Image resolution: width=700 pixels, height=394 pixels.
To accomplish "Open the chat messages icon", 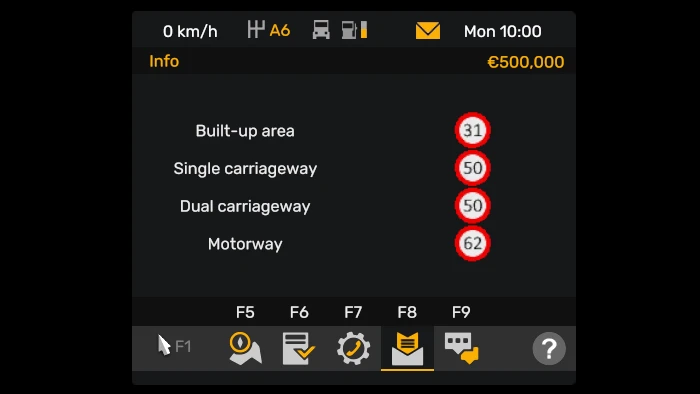I will pos(461,348).
